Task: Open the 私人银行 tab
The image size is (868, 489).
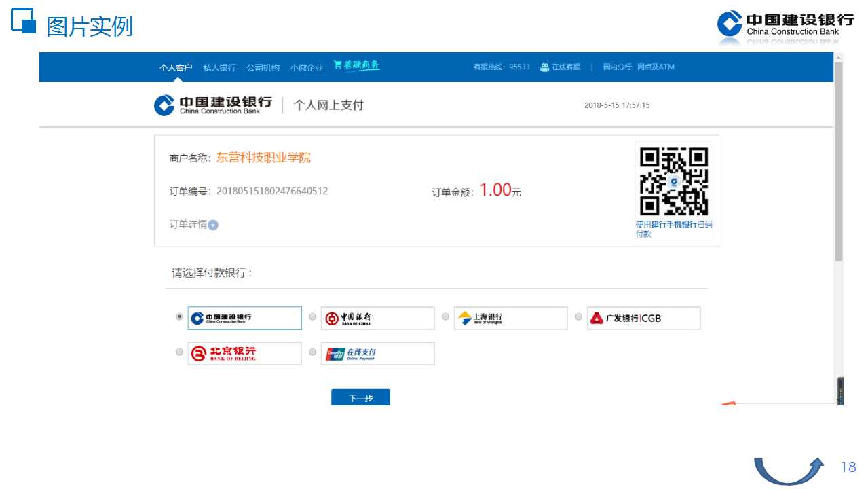Action: pos(219,67)
